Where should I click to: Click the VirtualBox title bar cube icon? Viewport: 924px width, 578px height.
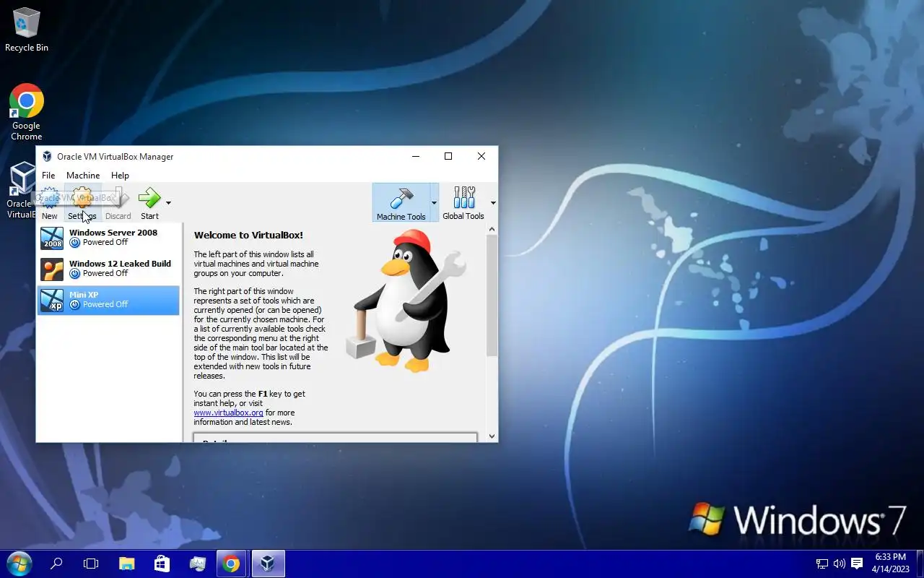(47, 156)
